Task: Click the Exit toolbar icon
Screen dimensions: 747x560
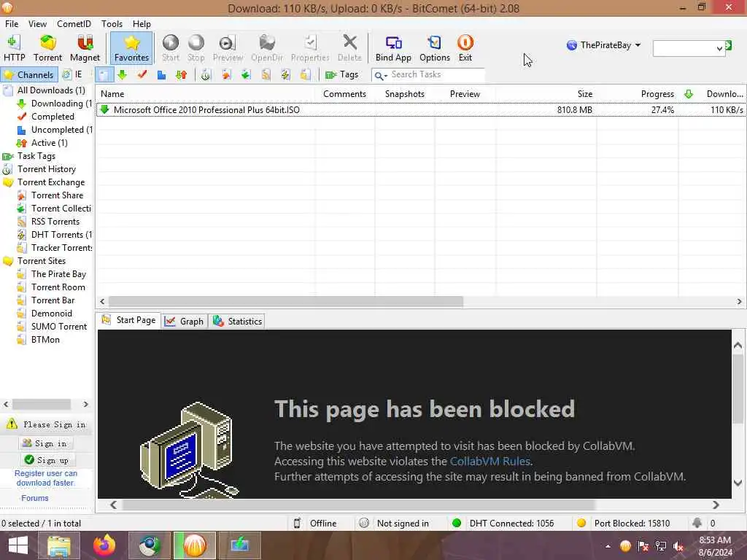Action: [465, 48]
